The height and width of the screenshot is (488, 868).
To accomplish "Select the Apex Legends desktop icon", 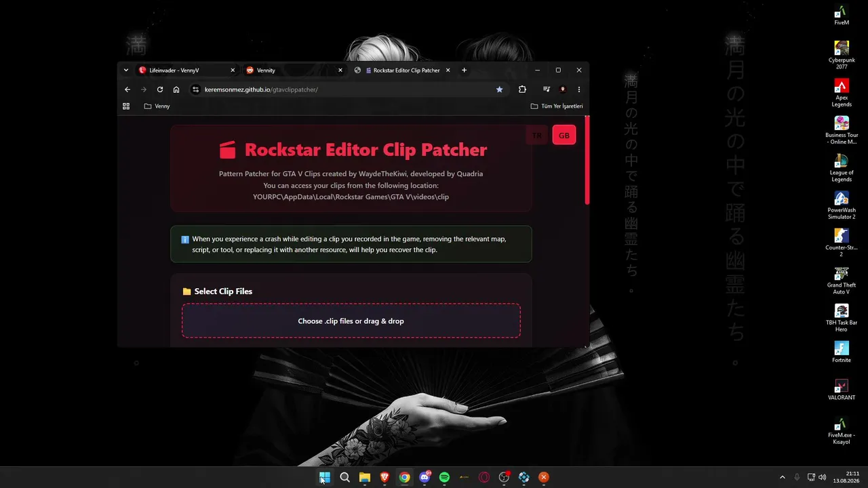I will click(x=842, y=93).
